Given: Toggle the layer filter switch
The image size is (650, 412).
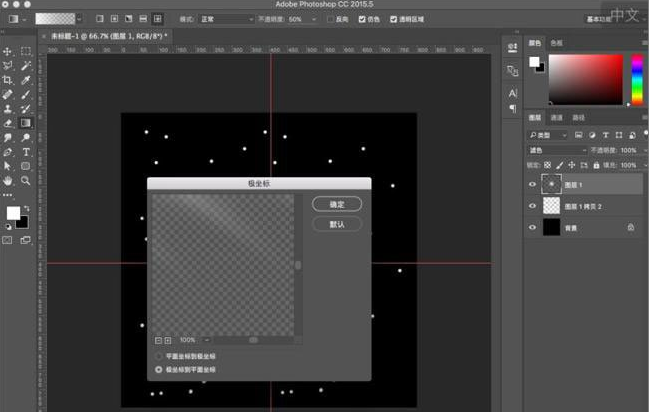Looking at the screenshot, I should 646,133.
